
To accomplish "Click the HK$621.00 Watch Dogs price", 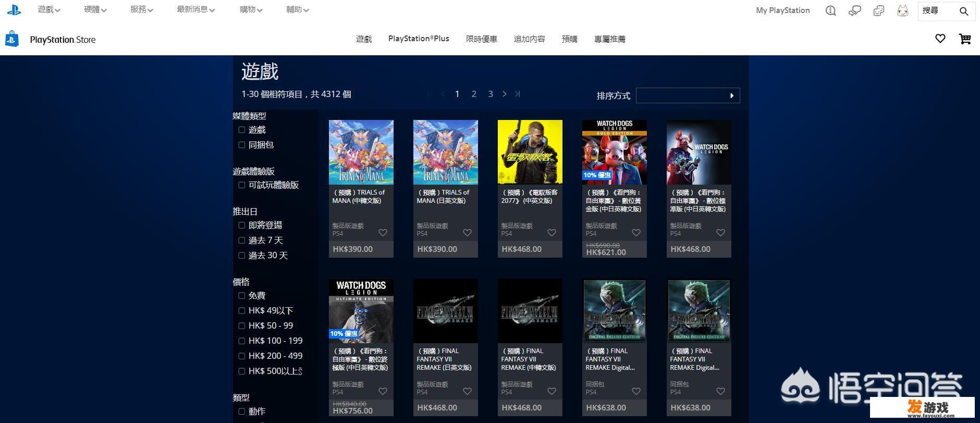I will pos(606,252).
